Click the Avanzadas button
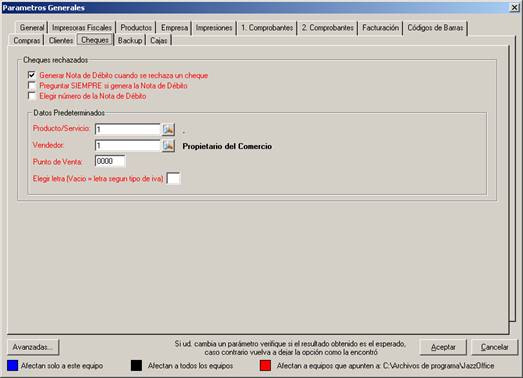 [x=32, y=347]
